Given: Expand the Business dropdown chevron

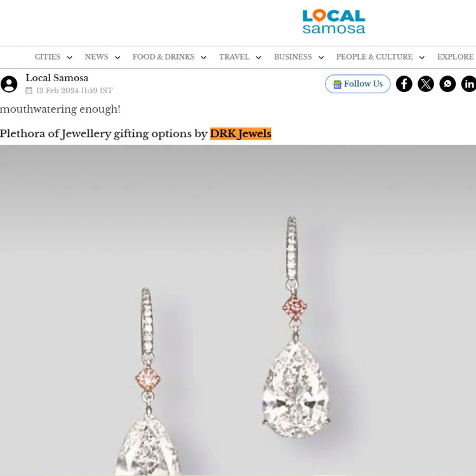Looking at the screenshot, I should [321, 57].
